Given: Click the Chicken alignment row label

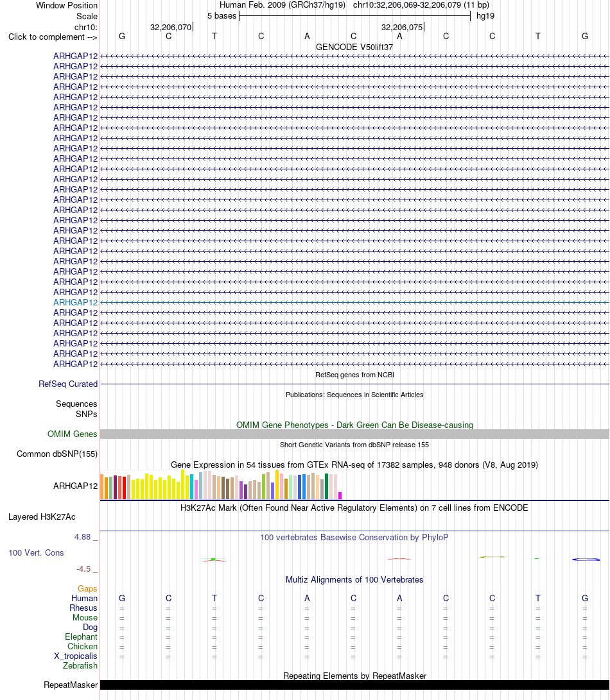Looking at the screenshot, I should (82, 647).
